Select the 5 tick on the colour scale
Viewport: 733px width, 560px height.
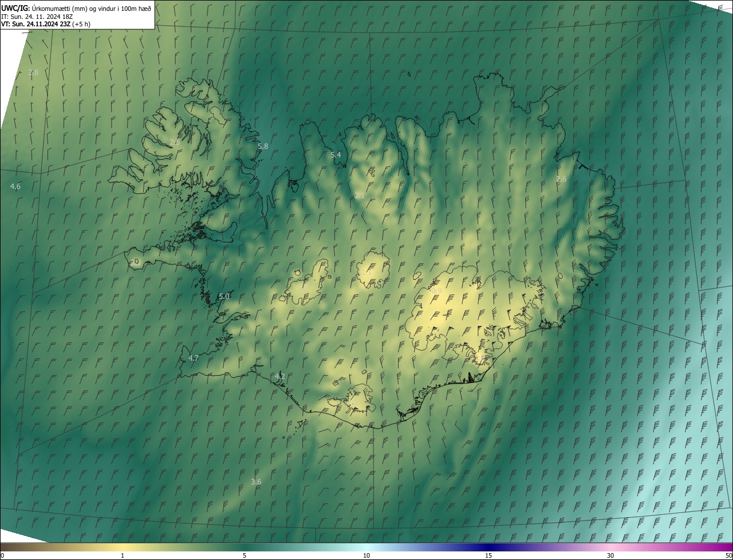(x=245, y=556)
